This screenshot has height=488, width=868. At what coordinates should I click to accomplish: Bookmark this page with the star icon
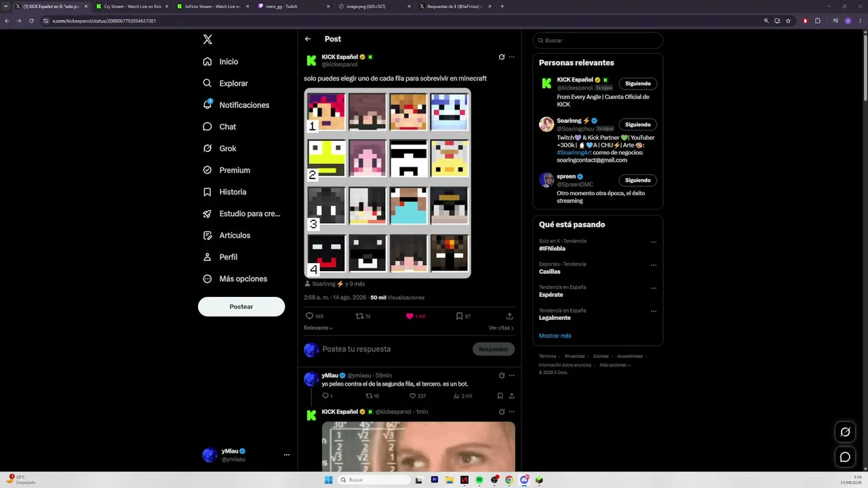tap(788, 21)
